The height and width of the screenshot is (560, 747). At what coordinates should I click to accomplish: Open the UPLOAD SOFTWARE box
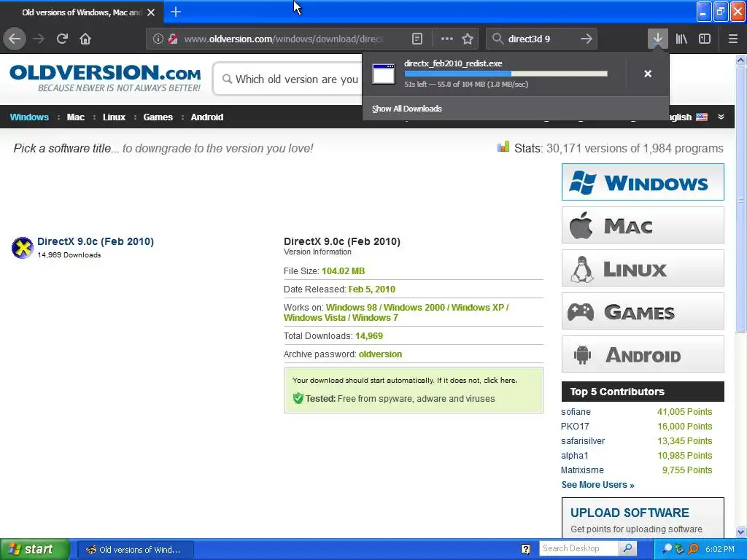pos(643,518)
